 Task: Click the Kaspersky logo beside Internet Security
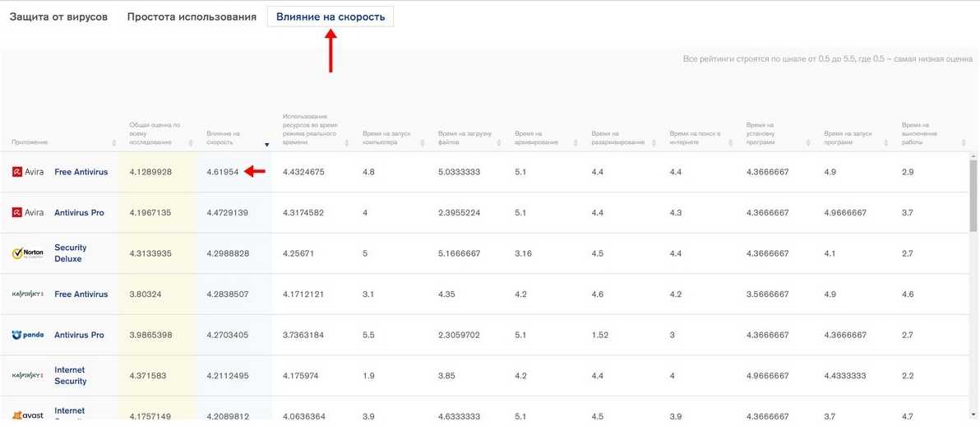pyautogui.click(x=28, y=376)
